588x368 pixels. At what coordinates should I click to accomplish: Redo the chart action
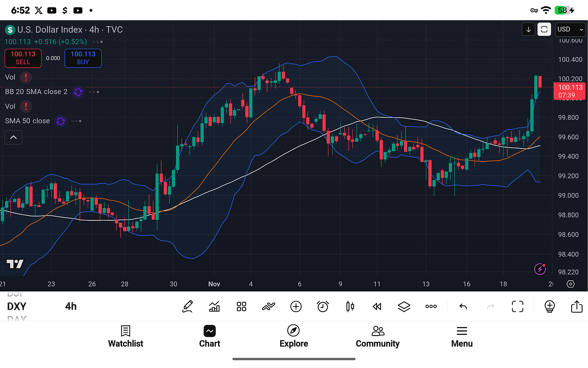pos(491,307)
